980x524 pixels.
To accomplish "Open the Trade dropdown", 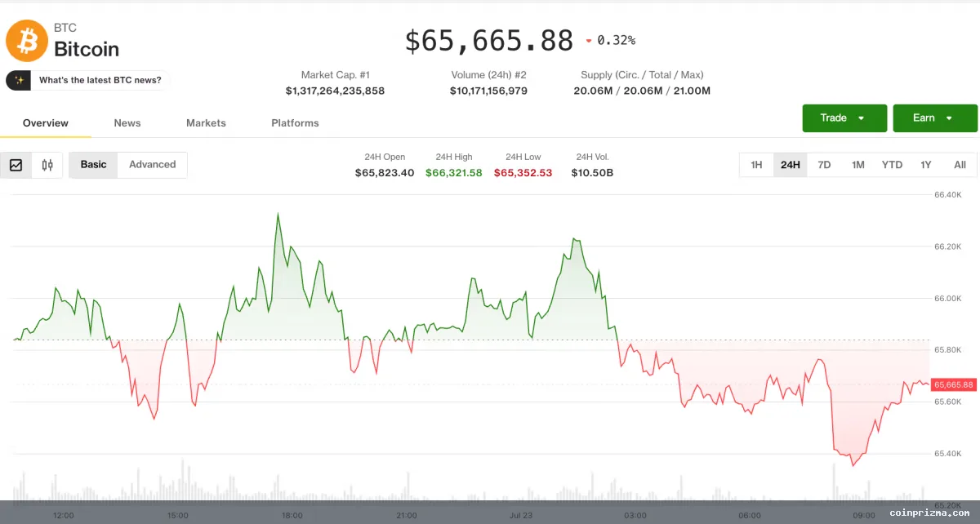I will pos(844,118).
